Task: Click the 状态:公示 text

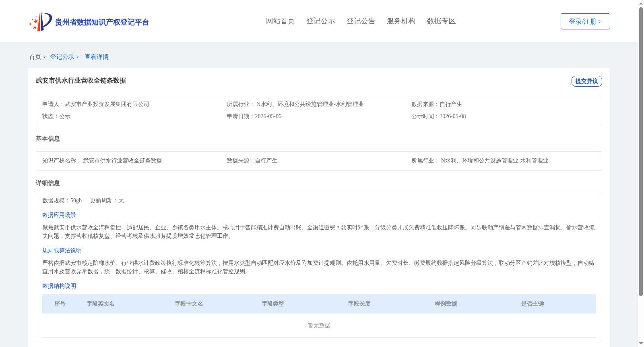Action: click(56, 116)
